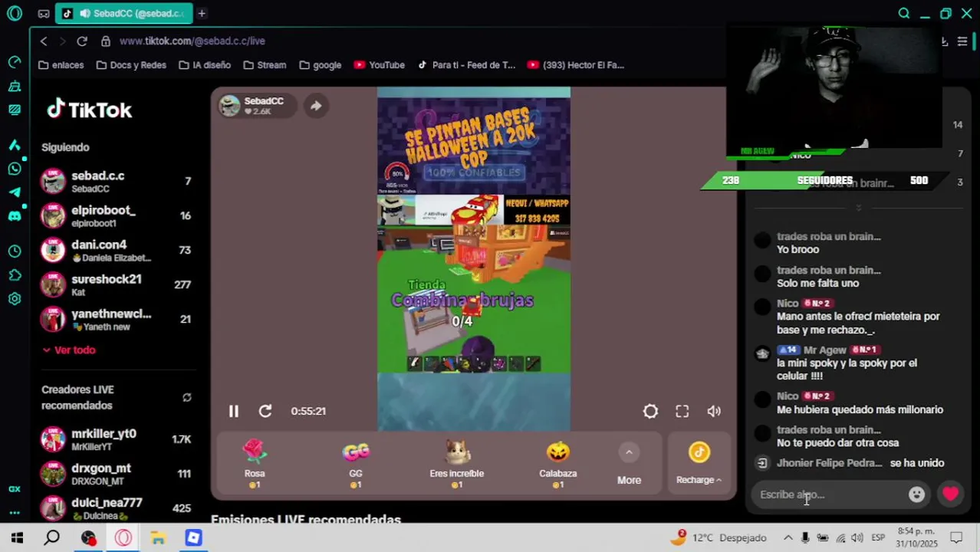Switch to the SebadCC TikTok tab
980x552 pixels.
tap(124, 13)
